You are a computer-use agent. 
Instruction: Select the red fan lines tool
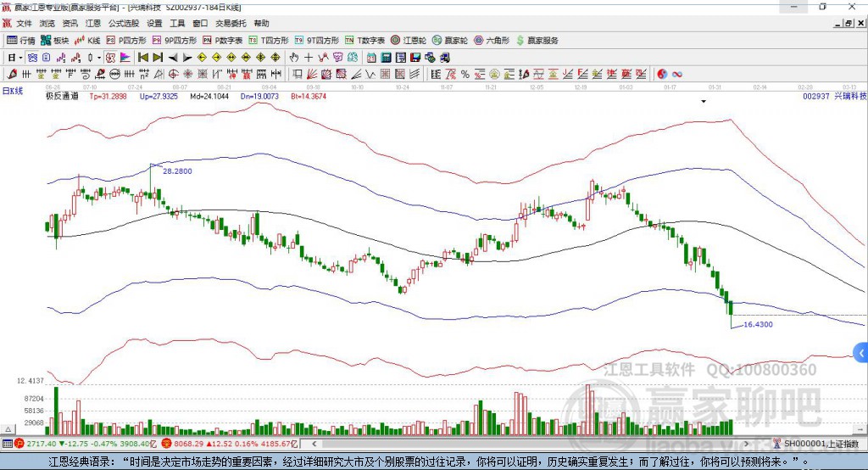click(312, 74)
